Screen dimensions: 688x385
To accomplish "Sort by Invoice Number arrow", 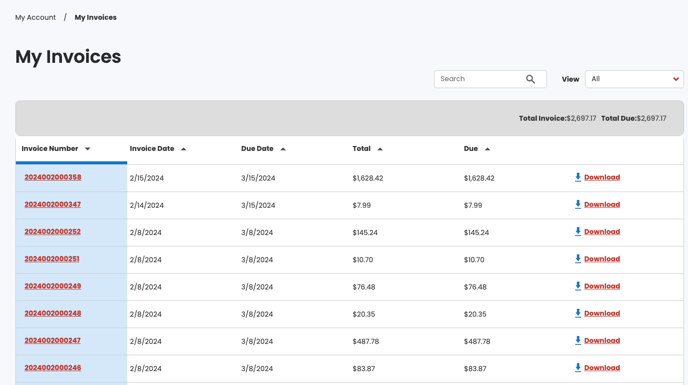I will pyautogui.click(x=87, y=149).
